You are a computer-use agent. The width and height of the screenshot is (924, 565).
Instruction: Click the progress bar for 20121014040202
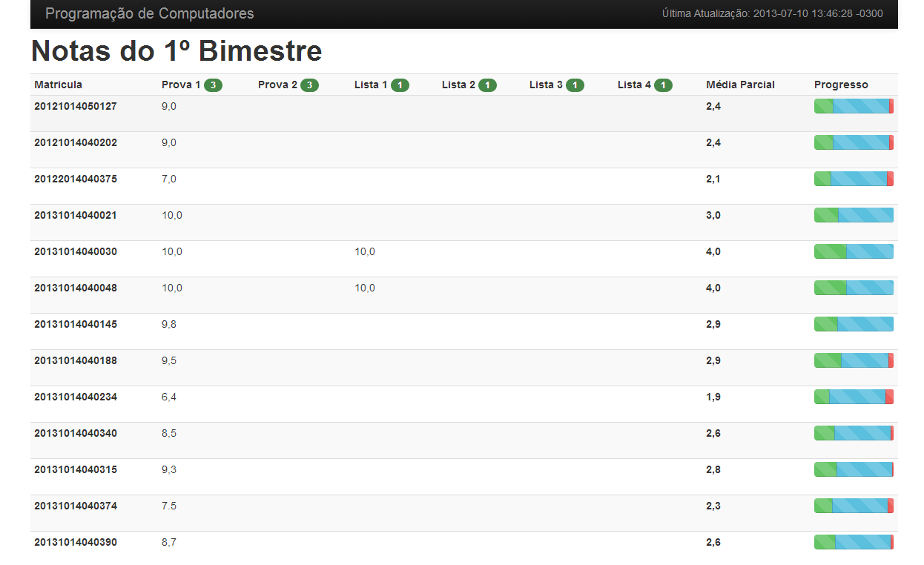(x=854, y=142)
